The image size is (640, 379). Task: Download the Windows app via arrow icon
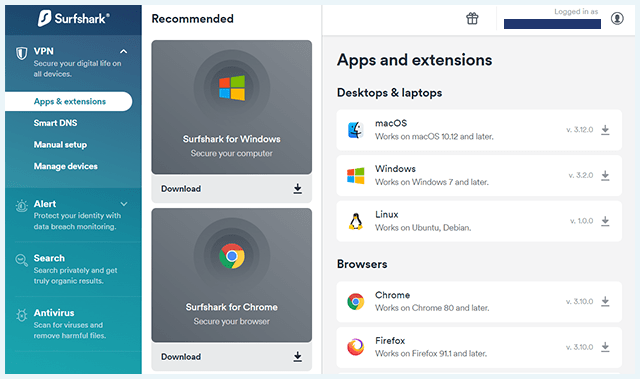pos(605,175)
